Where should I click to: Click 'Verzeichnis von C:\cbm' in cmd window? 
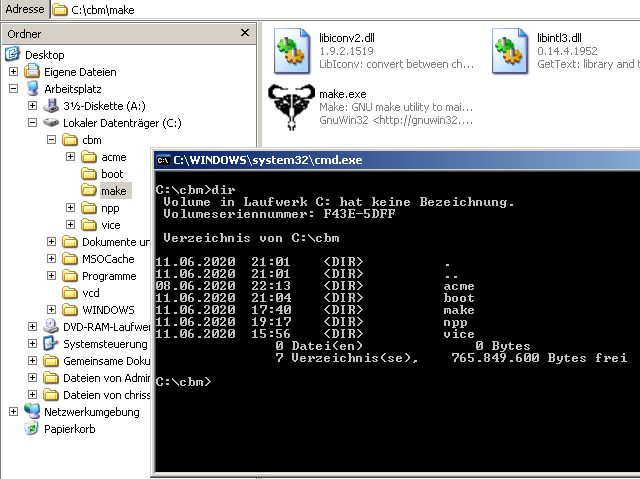(251, 238)
